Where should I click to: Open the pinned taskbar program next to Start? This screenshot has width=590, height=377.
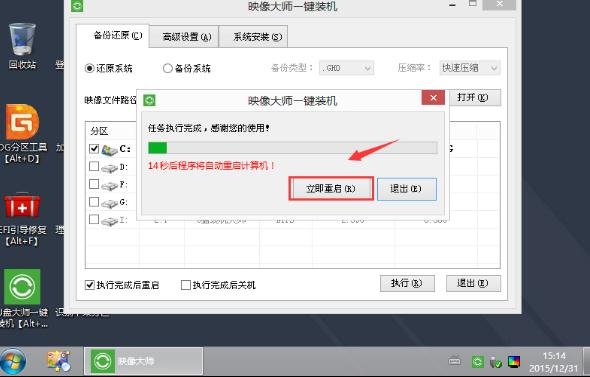tap(58, 362)
